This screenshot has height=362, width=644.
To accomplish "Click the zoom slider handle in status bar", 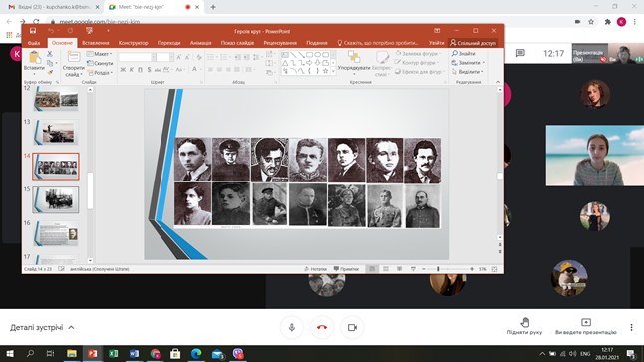I will point(438,269).
